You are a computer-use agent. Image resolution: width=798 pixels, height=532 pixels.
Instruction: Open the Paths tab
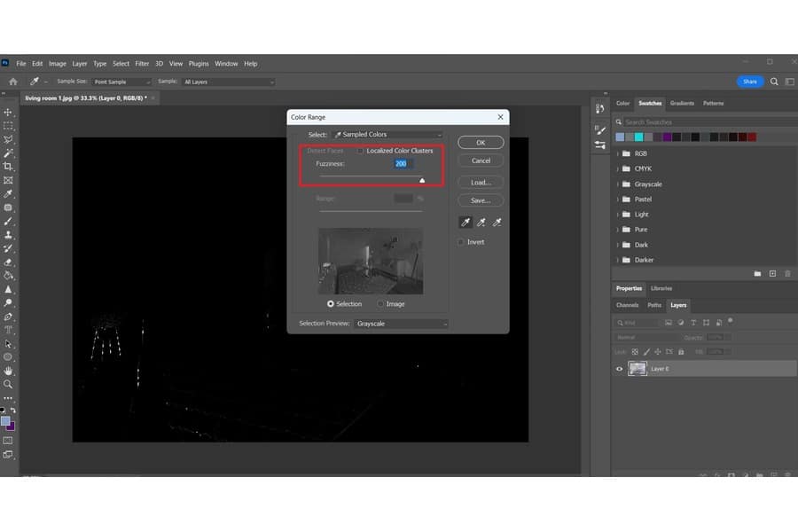pos(654,305)
